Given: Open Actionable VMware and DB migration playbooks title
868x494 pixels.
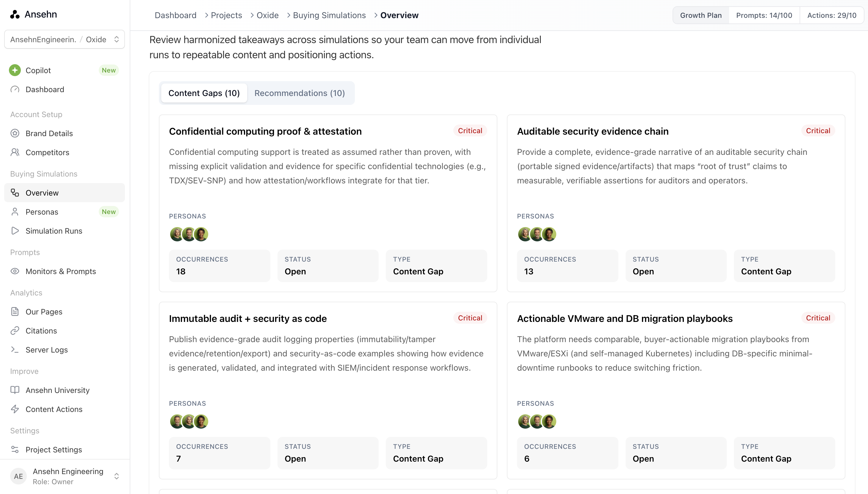Looking at the screenshot, I should point(625,319).
